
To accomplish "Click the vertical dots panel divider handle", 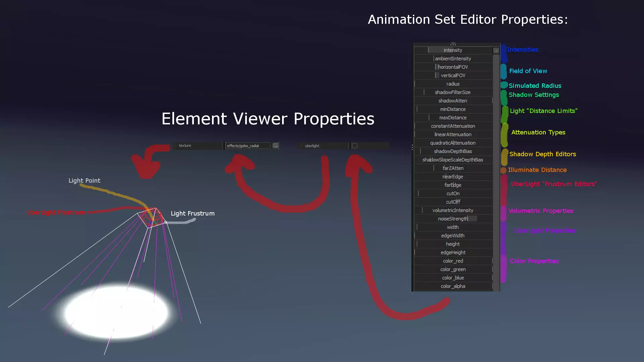I will (x=412, y=147).
